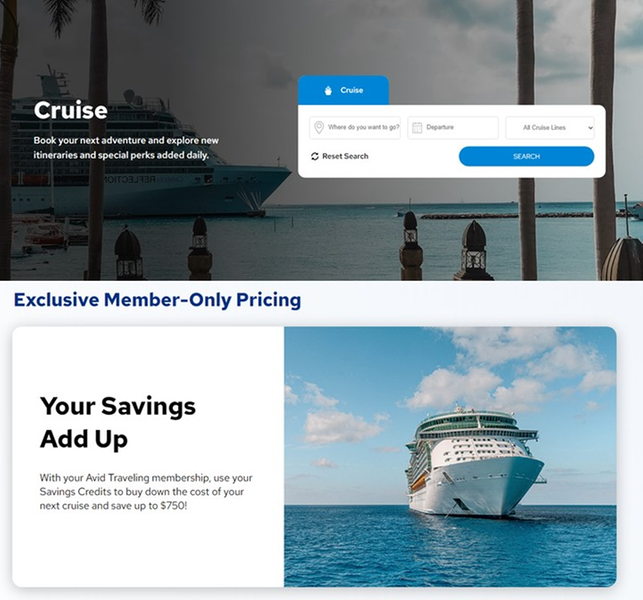Click the chevron arrow on All Cruise Lines

[590, 128]
